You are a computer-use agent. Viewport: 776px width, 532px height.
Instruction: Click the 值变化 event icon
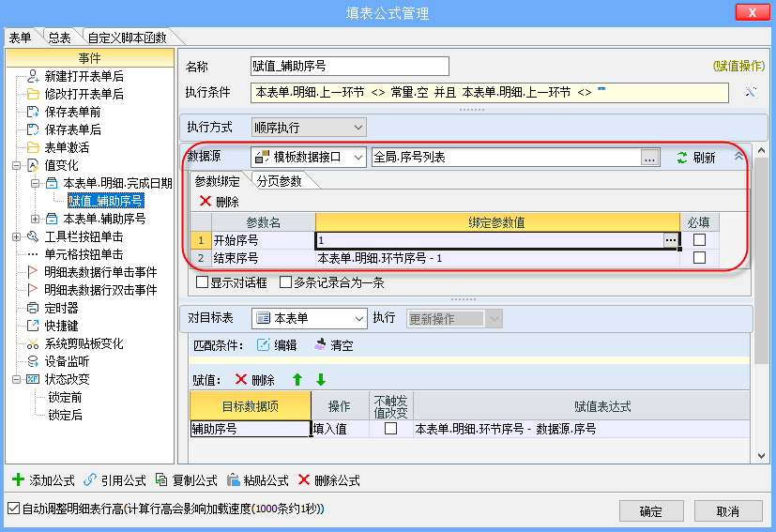coord(33,165)
